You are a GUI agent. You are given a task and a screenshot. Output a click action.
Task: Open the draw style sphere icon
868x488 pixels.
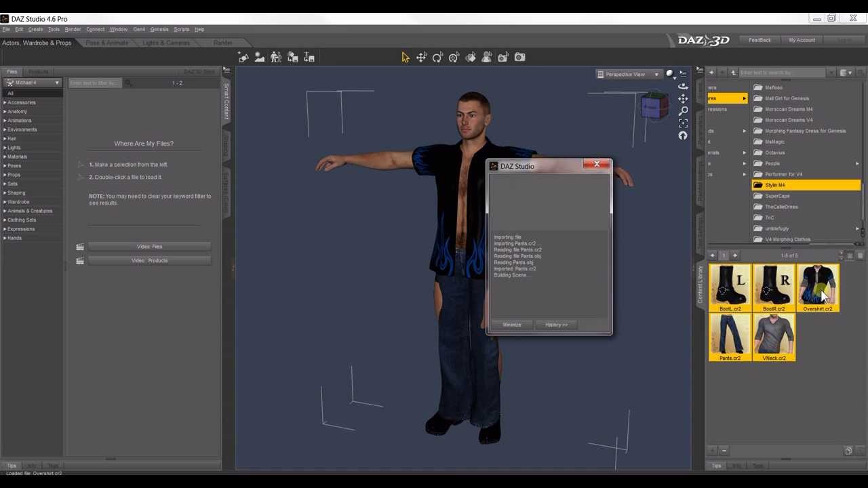coord(670,74)
